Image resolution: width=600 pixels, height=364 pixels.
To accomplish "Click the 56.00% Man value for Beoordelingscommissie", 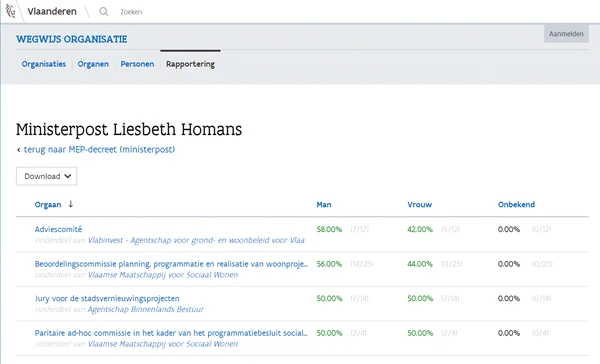I will coord(329,264).
